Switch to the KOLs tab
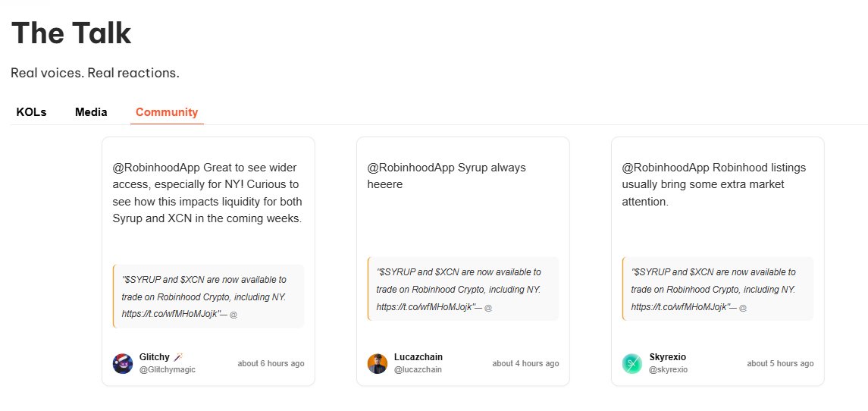The width and height of the screenshot is (868, 411). (31, 112)
